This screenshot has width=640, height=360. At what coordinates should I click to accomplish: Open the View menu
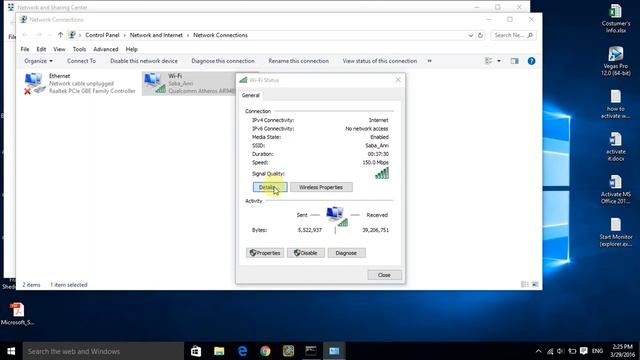coord(59,49)
